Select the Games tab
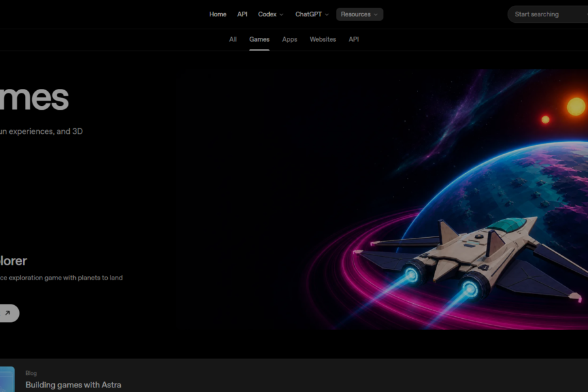The image size is (588, 392). tap(259, 39)
